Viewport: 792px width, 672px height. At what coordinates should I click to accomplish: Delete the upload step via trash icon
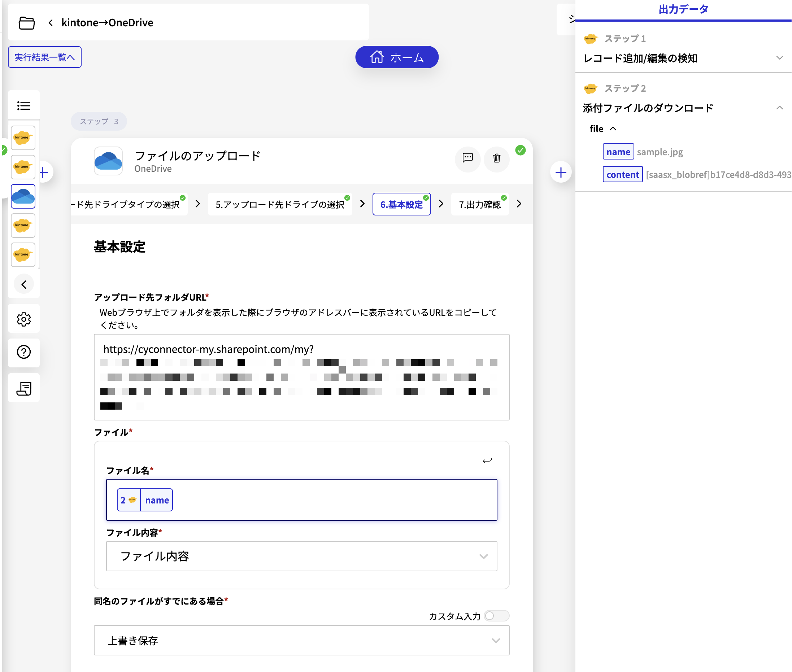tap(496, 160)
